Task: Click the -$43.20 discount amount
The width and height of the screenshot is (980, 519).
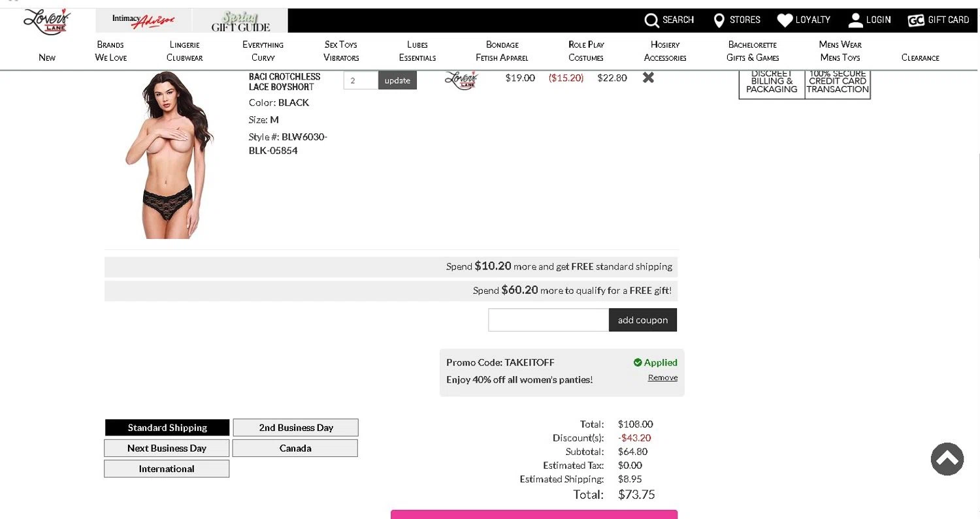Action: click(634, 438)
